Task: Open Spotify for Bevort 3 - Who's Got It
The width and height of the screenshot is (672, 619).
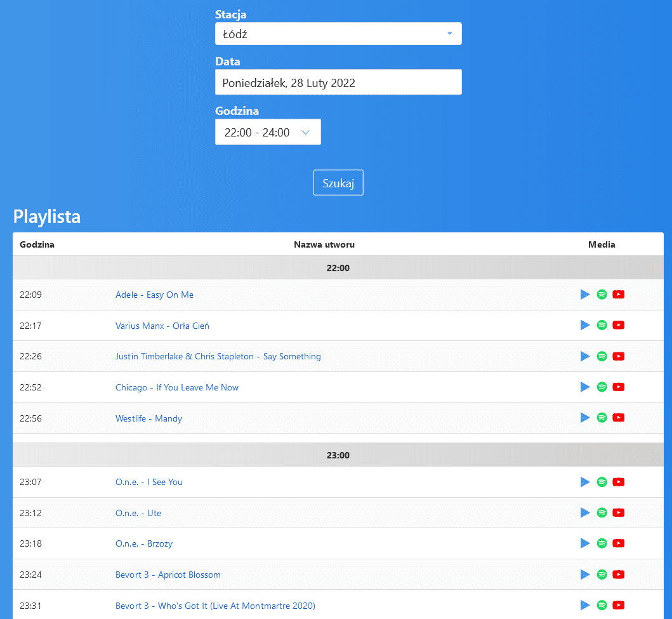Action: (602, 605)
